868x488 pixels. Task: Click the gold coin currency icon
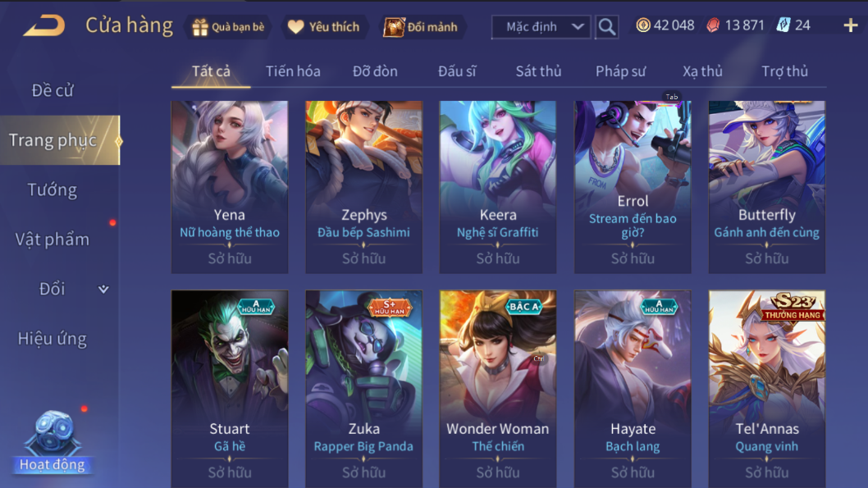click(x=642, y=25)
